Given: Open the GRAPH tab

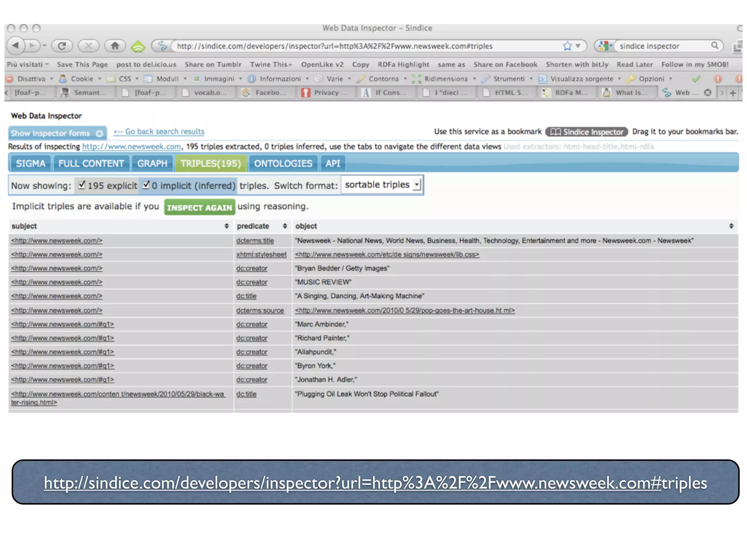Looking at the screenshot, I should (152, 163).
